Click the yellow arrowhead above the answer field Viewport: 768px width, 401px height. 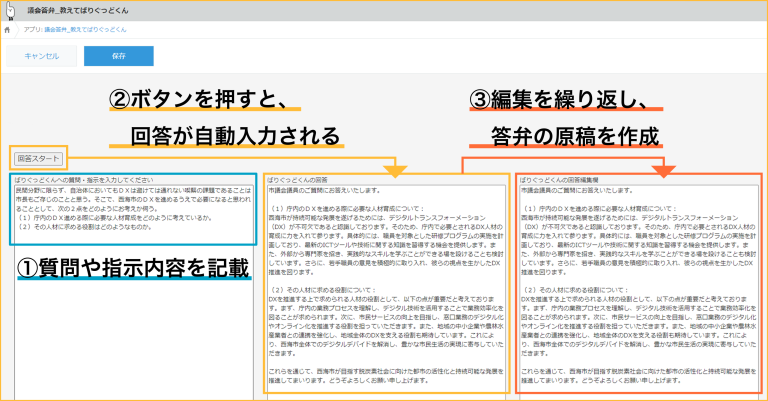coord(396,171)
